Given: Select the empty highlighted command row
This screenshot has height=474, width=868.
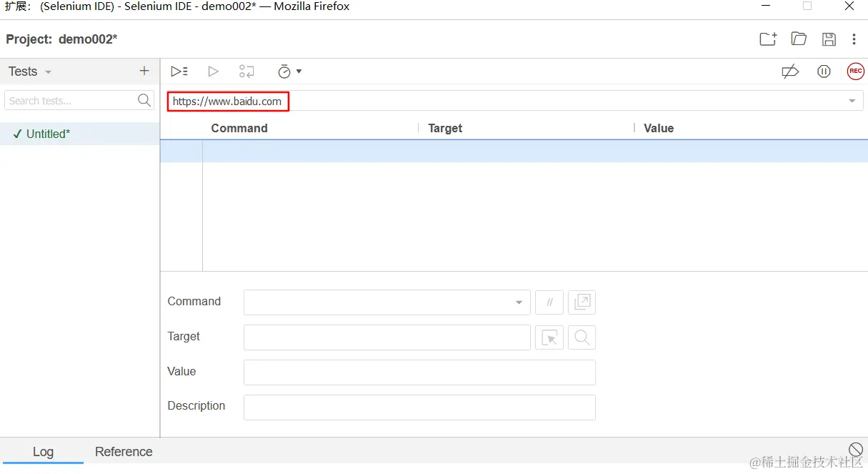Looking at the screenshot, I should [x=514, y=151].
